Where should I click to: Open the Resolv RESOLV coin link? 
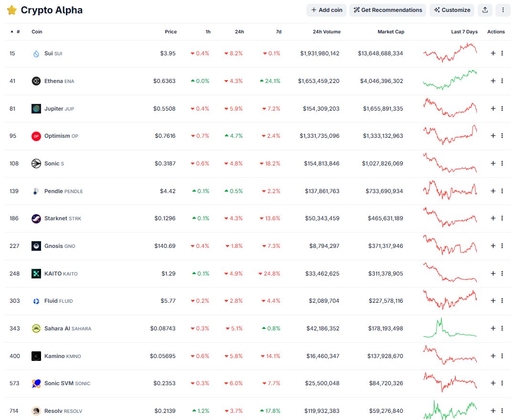pos(63,411)
